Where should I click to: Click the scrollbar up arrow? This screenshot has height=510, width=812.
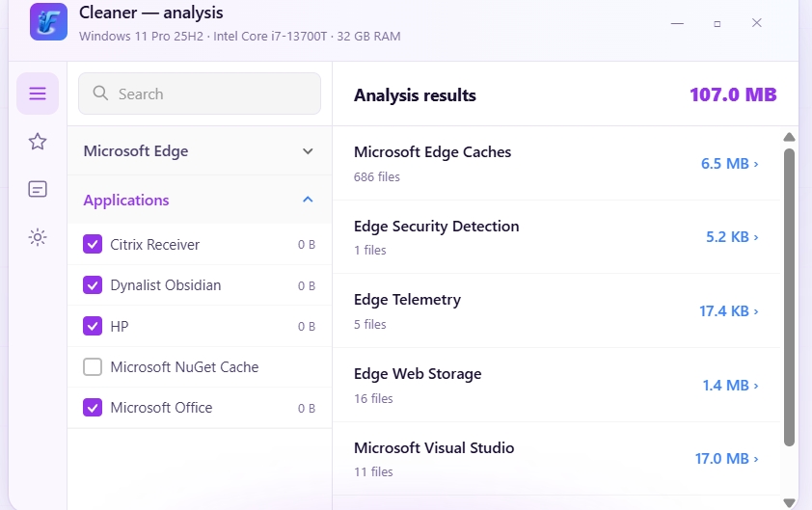[789, 137]
